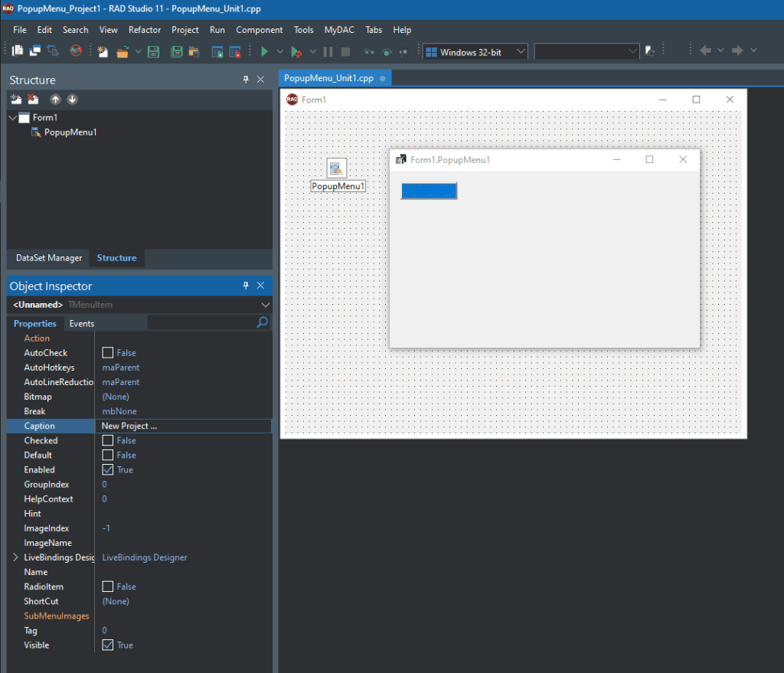The image size is (784, 673).
Task: Switch to the DataSet Manager tab
Action: [49, 258]
